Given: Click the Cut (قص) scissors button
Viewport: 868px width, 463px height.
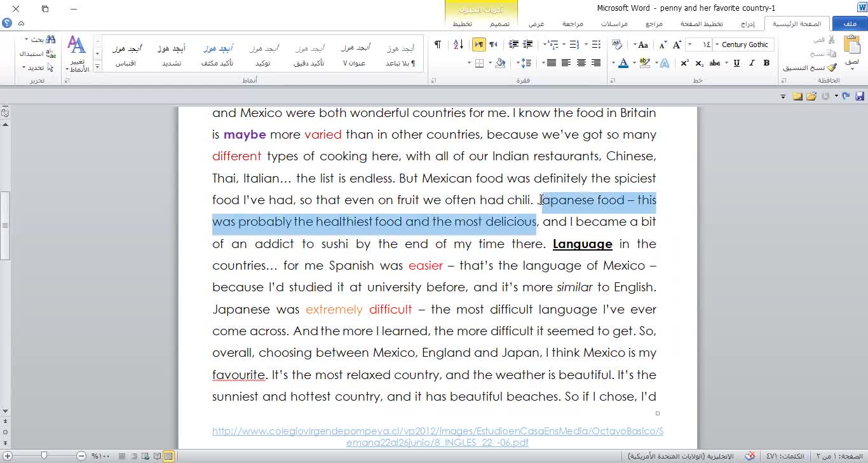Looking at the screenshot, I should pyautogui.click(x=825, y=39).
